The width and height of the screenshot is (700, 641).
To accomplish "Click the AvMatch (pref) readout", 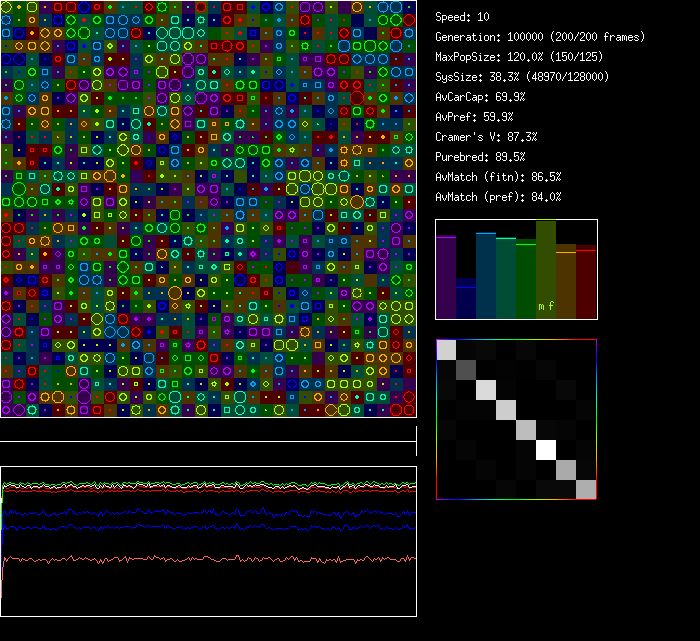I will (x=498, y=197).
